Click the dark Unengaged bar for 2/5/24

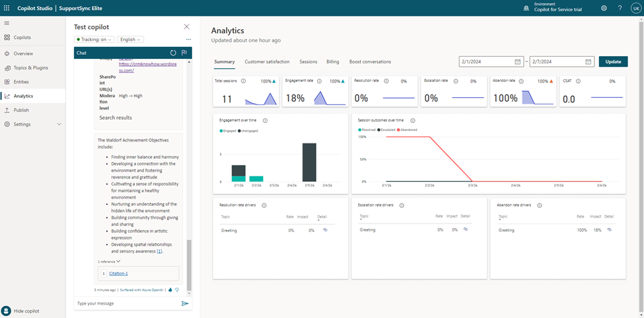coord(309,162)
